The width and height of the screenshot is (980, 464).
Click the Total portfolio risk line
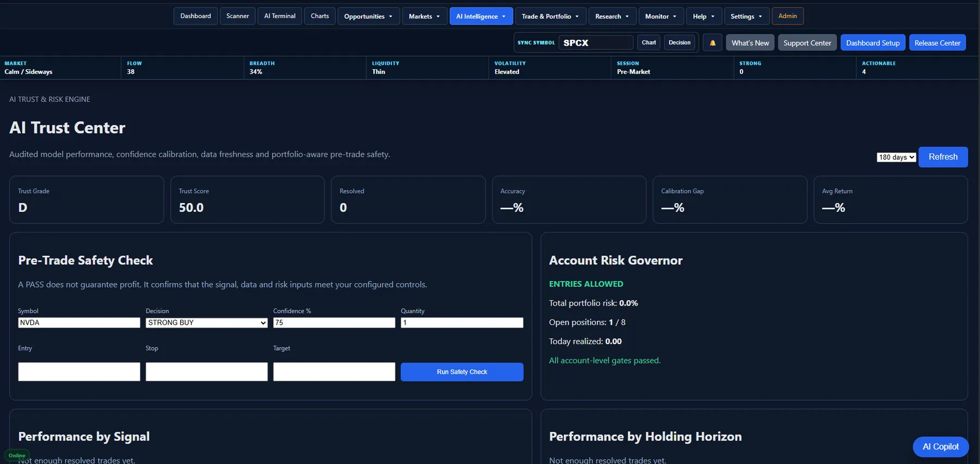593,303
